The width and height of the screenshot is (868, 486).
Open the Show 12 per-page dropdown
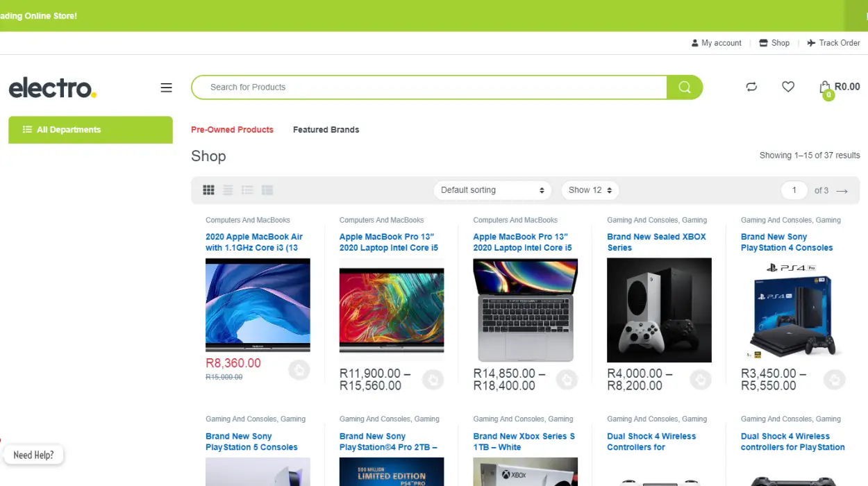pos(590,190)
